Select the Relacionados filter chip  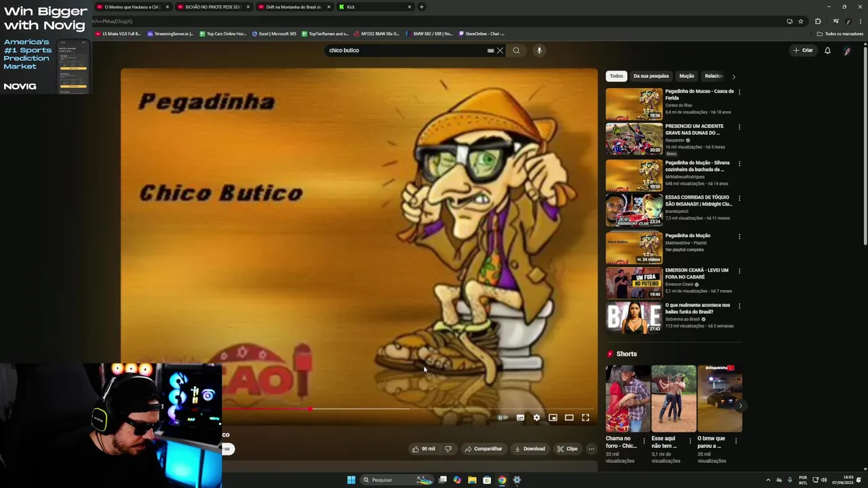[713, 76]
